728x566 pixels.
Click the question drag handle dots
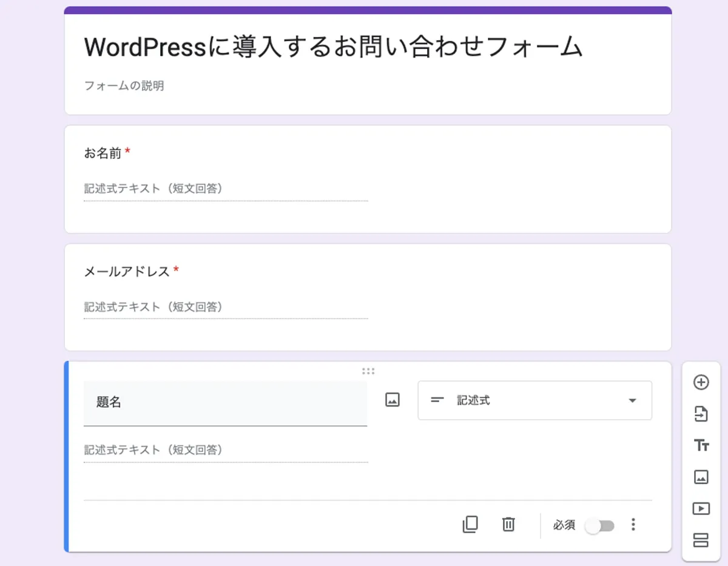(x=368, y=371)
